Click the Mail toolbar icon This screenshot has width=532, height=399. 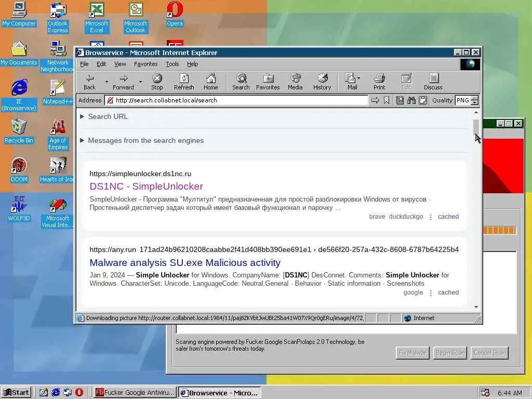tap(351, 82)
